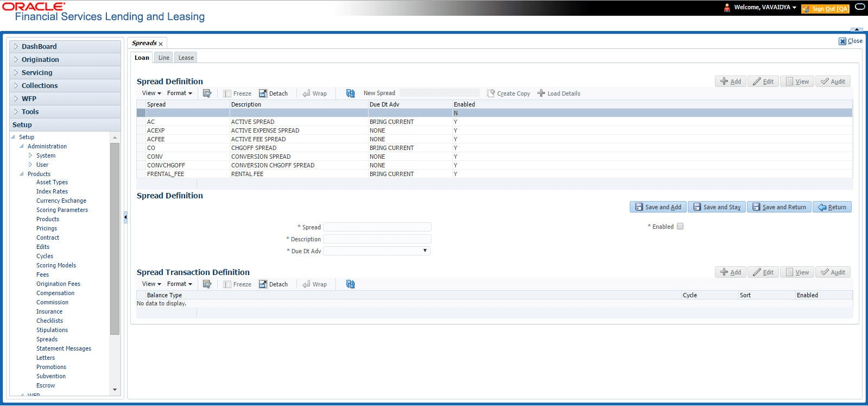Expand the User tree node
The width and height of the screenshot is (868, 406).
click(30, 165)
